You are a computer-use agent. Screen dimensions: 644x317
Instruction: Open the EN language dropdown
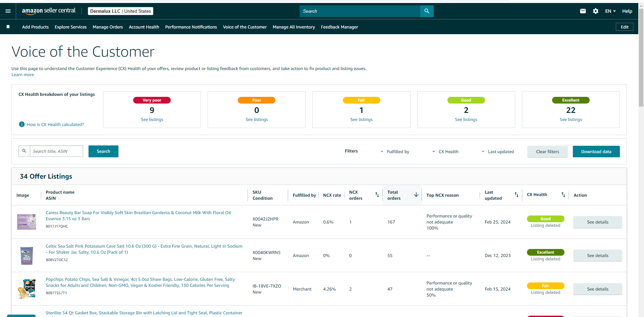[x=610, y=11]
